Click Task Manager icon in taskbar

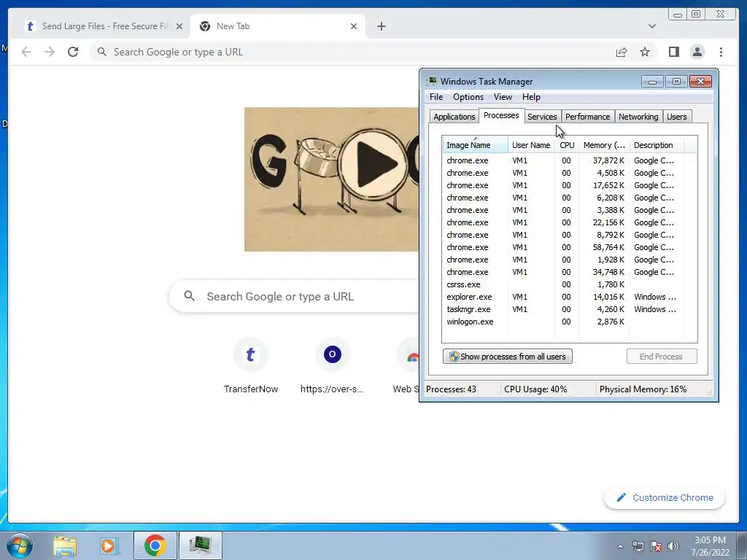201,545
